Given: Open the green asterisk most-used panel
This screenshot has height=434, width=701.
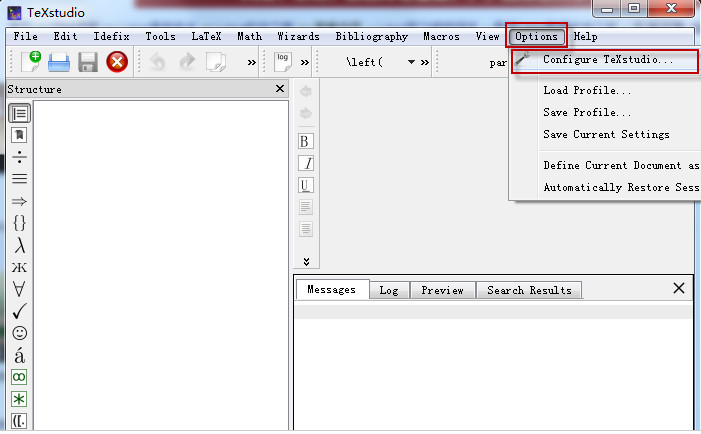Looking at the screenshot, I should 19,399.
